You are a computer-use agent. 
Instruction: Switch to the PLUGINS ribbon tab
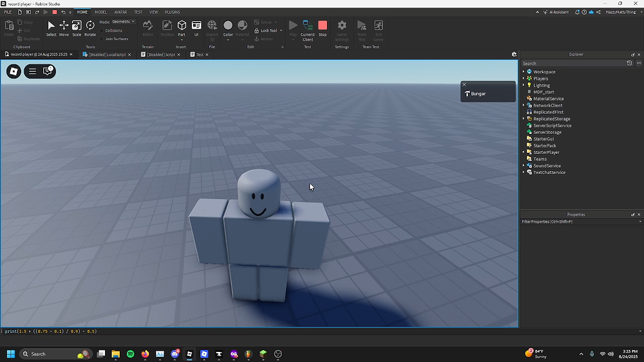pyautogui.click(x=172, y=12)
